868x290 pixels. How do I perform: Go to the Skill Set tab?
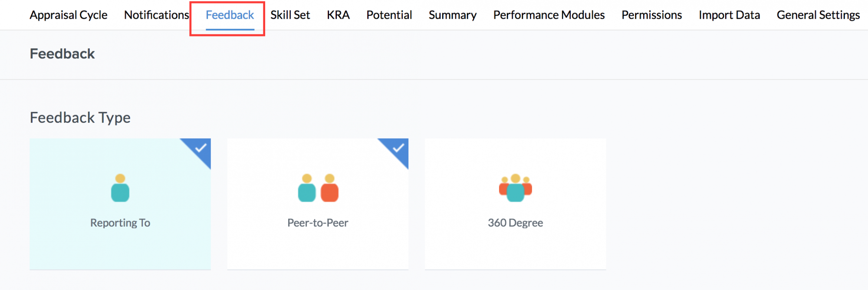[x=290, y=15]
